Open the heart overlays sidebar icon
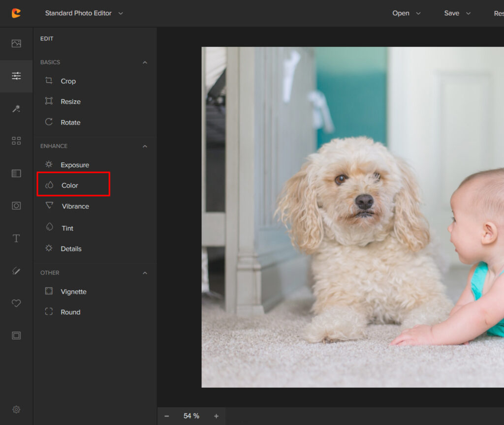 click(x=16, y=304)
